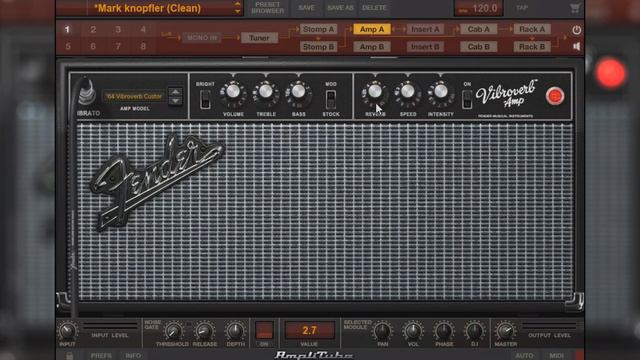
Task: Select routing chain 6
Action: (93, 47)
